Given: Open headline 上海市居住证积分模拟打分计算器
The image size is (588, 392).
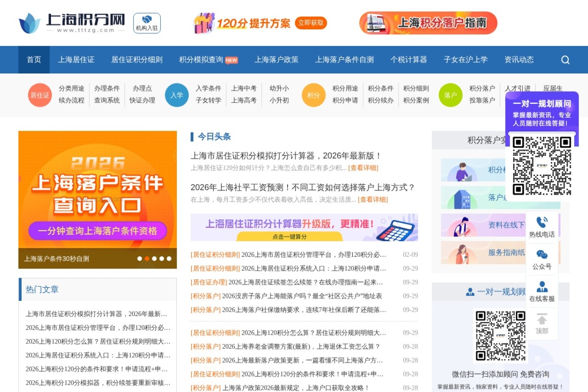Looking at the screenshot, I should pyautogui.click(x=286, y=156).
